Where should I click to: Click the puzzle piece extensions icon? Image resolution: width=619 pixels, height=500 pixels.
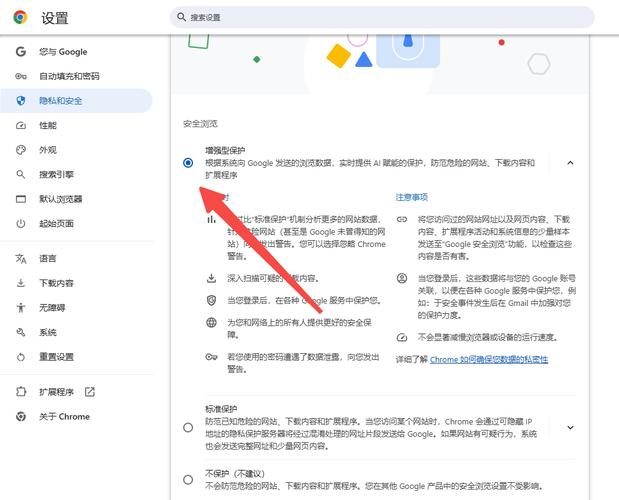pyautogui.click(x=21, y=392)
